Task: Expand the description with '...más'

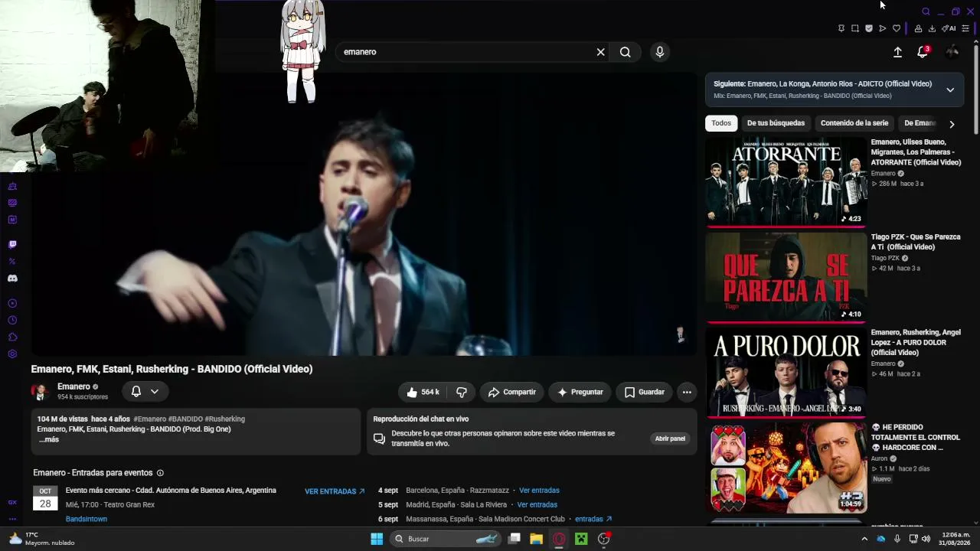Action: pyautogui.click(x=49, y=439)
